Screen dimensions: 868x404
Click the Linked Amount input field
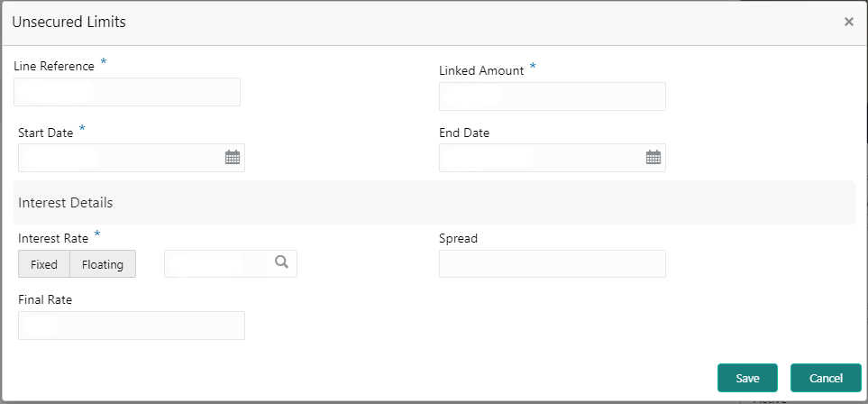point(552,96)
